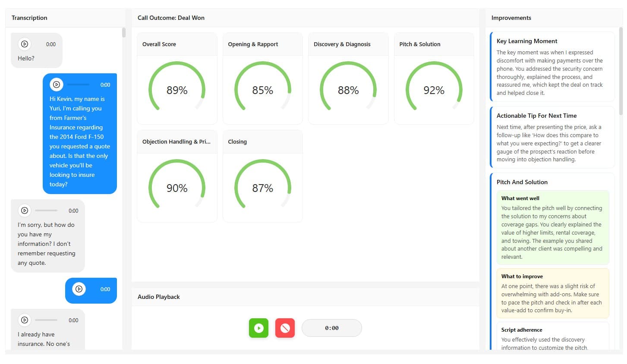The height and width of the screenshot is (364, 627).
Task: Start call audio with the green play button
Action: (258, 328)
